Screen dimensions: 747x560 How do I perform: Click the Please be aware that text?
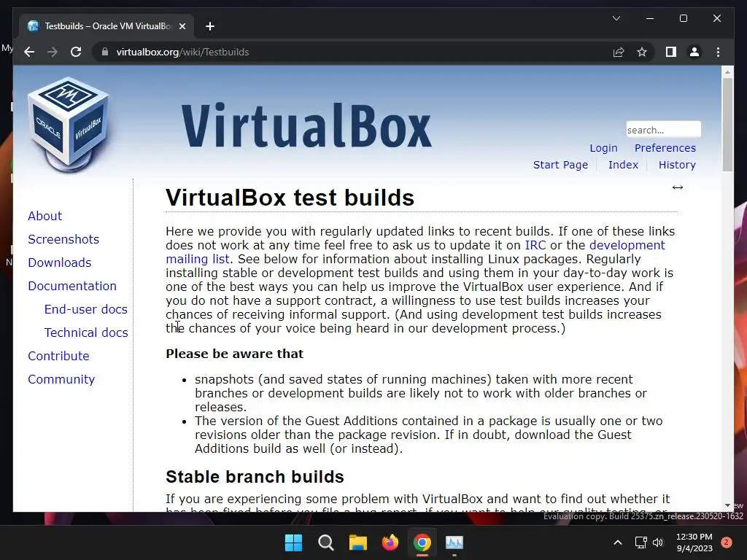(234, 354)
